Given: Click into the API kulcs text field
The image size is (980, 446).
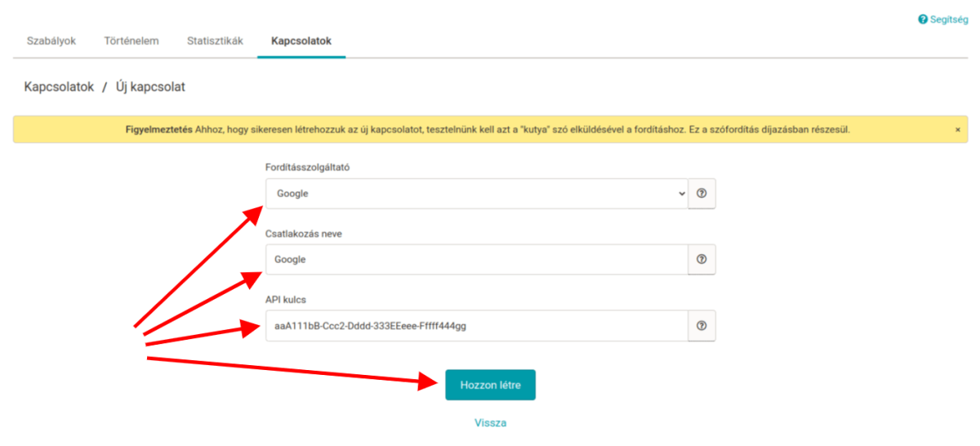Looking at the screenshot, I should tap(477, 325).
